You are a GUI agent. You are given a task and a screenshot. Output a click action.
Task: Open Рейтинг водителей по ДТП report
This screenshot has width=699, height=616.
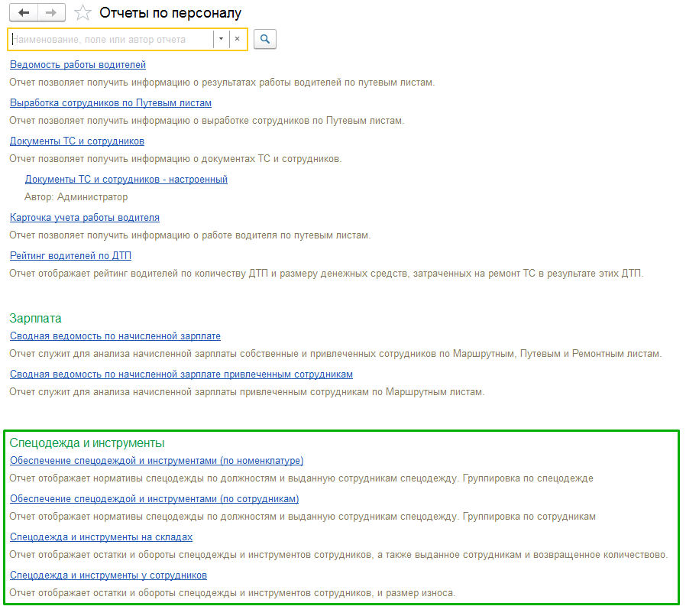[x=70, y=255]
